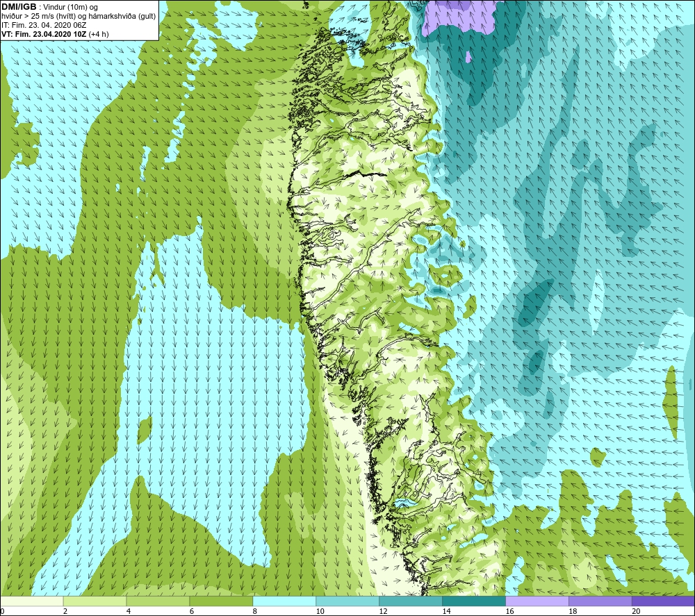Pick the pale cyan 8–10 m/s swatch
Screen dimensions: 695x616
pos(284,601)
